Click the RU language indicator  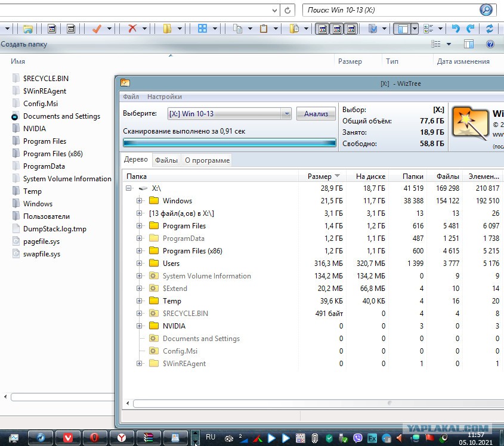(x=210, y=437)
